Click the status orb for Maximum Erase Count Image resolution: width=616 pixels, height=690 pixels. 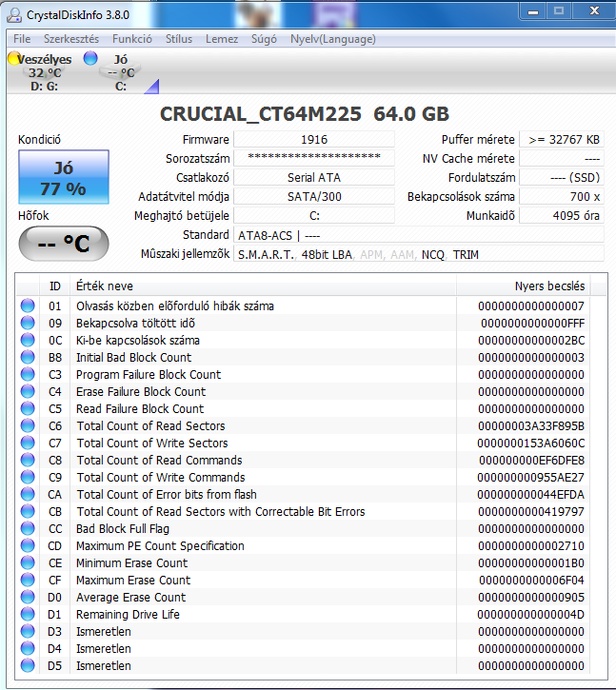pyautogui.click(x=28, y=581)
